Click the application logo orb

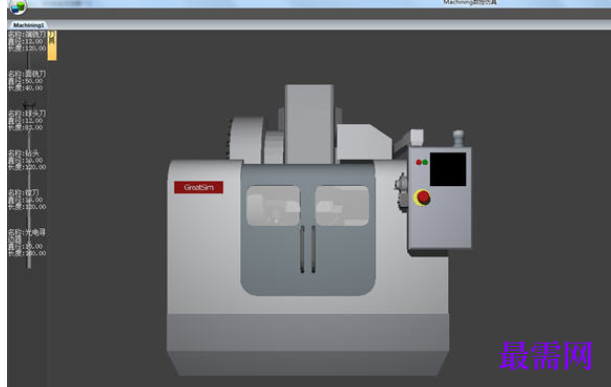tap(18, 7)
